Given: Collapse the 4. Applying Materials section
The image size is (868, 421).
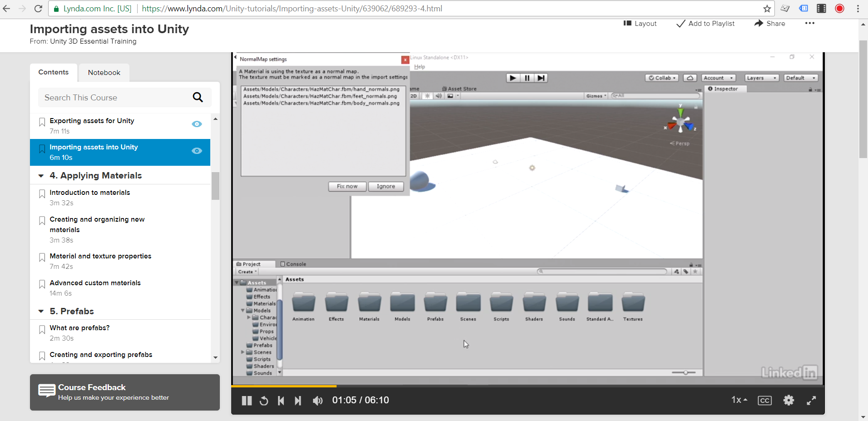Looking at the screenshot, I should pos(41,176).
